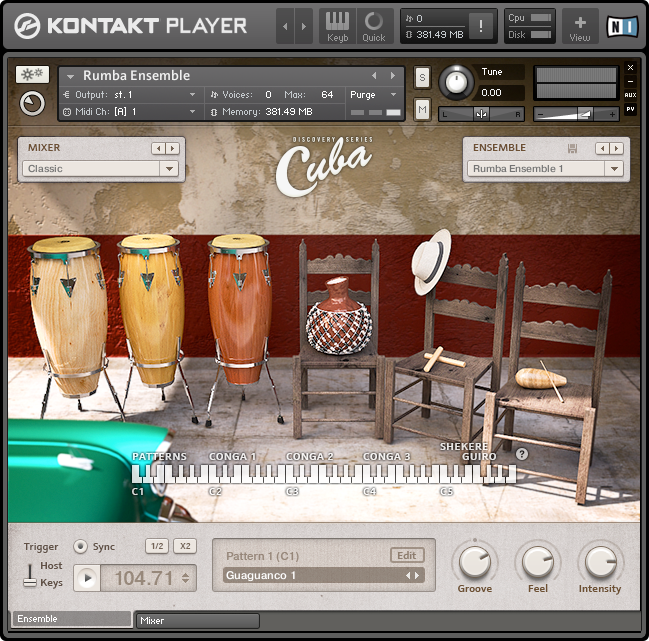Select next Rumba Ensemble instrument preset
The width and height of the screenshot is (649, 641).
click(393, 76)
